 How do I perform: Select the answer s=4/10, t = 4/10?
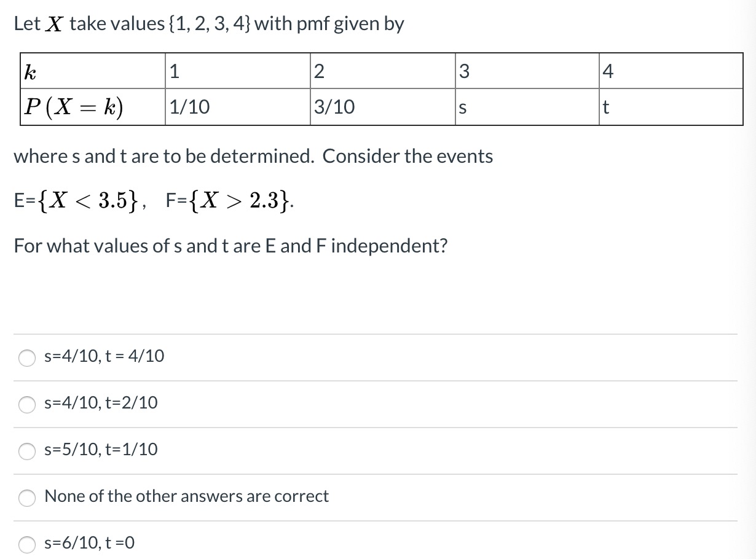pyautogui.click(x=28, y=358)
